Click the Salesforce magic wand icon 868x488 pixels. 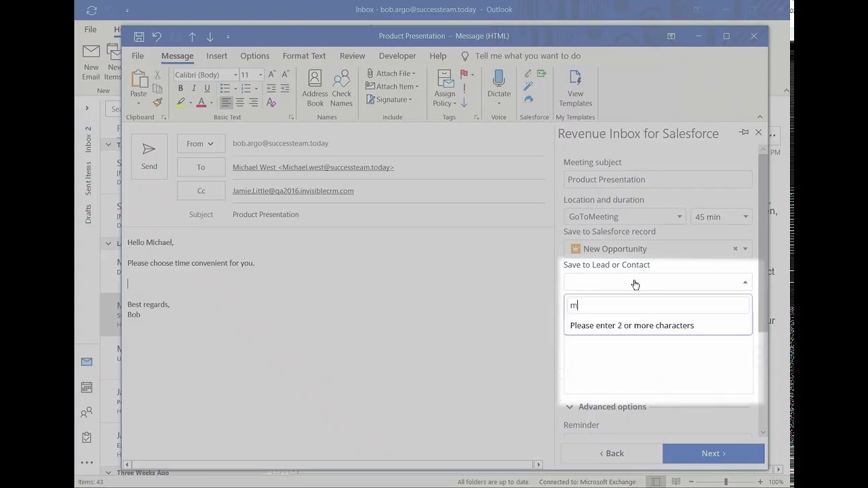[x=528, y=86]
